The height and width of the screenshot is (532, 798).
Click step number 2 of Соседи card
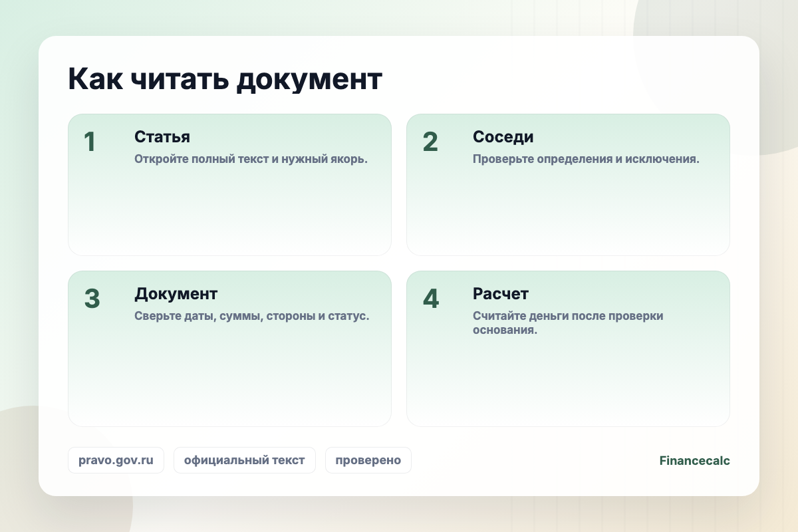(x=430, y=142)
